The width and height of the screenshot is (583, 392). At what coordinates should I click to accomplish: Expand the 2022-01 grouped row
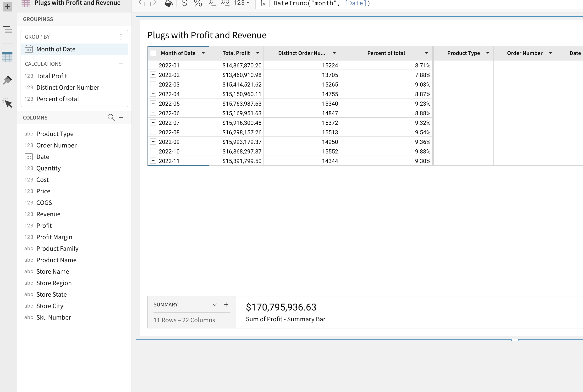153,65
